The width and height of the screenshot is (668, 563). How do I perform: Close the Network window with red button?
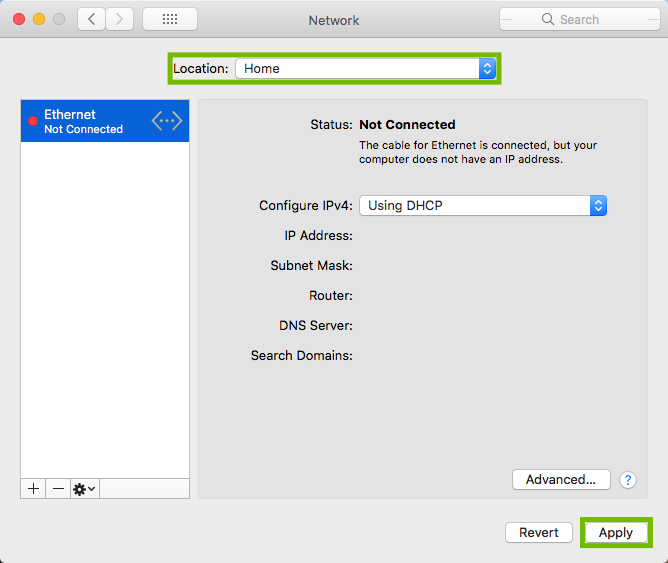19,19
